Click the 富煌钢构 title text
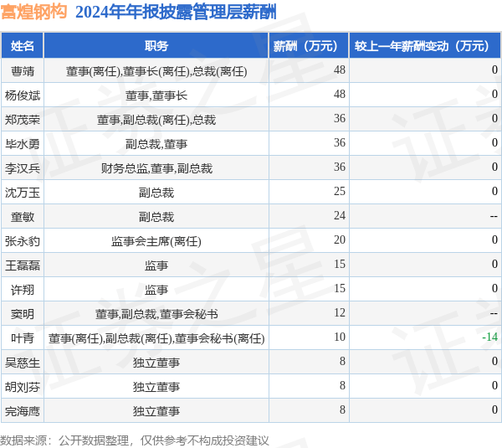 (33, 13)
